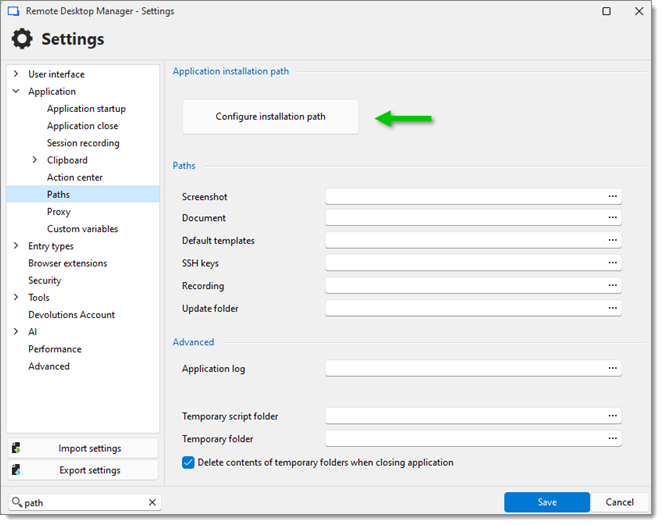The image size is (662, 525).
Task: Browse for SSH keys path
Action: [612, 263]
